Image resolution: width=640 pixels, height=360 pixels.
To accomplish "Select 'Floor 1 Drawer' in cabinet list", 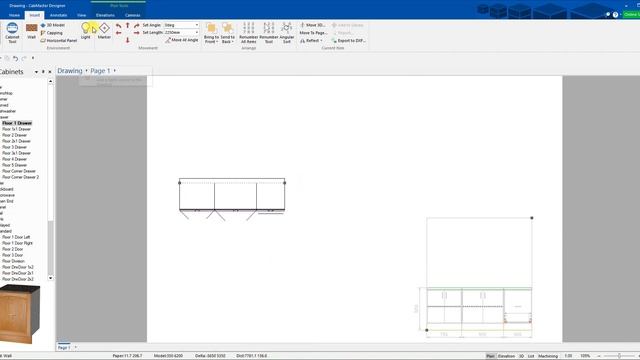I will (x=17, y=123).
